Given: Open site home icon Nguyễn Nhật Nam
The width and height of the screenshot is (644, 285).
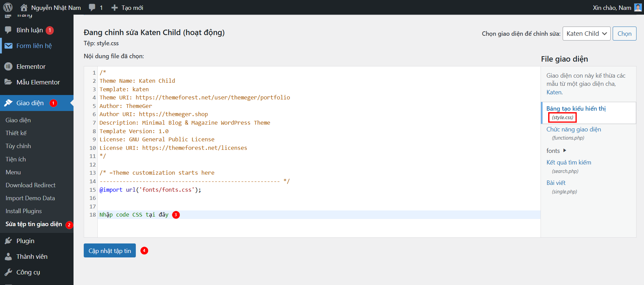Looking at the screenshot, I should (24, 7).
